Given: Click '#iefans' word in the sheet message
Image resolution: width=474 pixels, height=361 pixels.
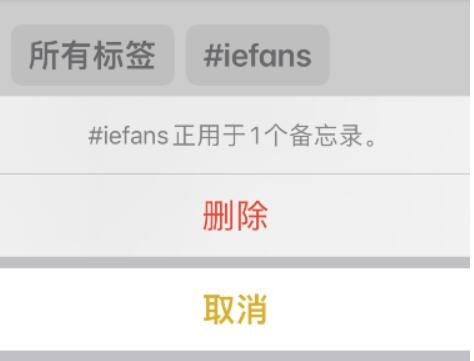Looking at the screenshot, I should click(x=128, y=136).
